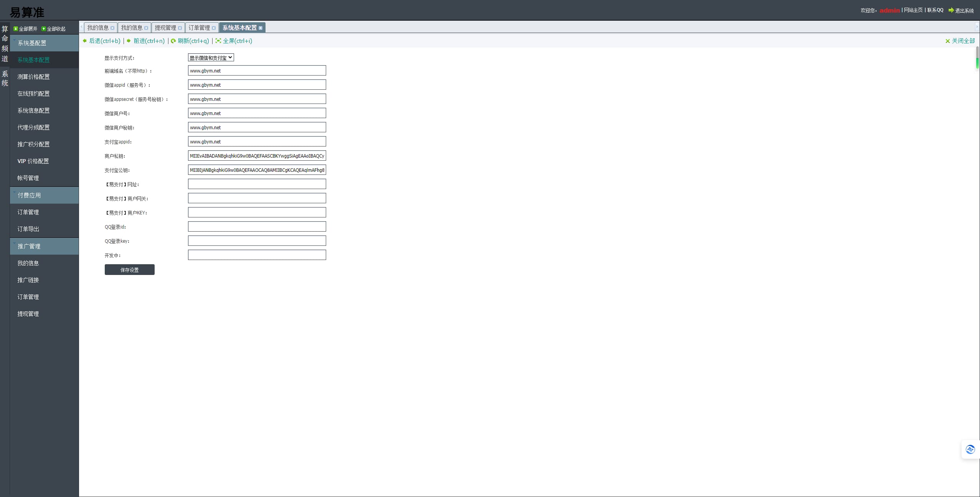980x497 pixels.
Task: Click the 支付宝appid input field
Action: pyautogui.click(x=257, y=142)
